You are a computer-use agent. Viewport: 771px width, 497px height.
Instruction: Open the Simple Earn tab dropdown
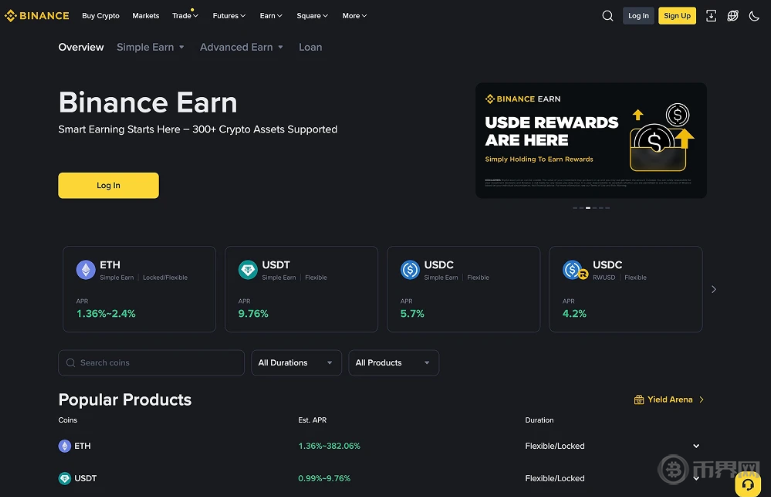pyautogui.click(x=150, y=47)
